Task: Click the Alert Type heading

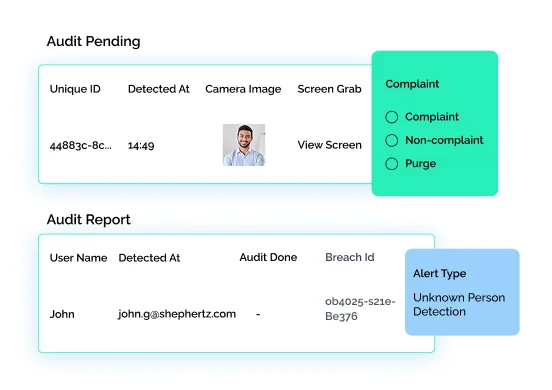Action: pyautogui.click(x=440, y=273)
